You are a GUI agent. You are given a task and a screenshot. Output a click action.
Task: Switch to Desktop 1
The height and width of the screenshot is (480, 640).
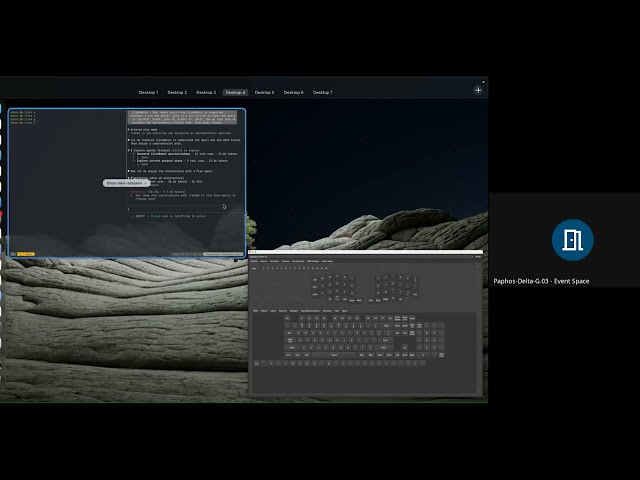(148, 92)
